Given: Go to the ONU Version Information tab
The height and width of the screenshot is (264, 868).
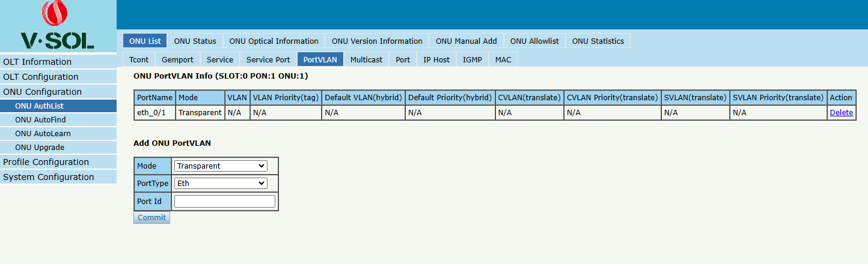Looking at the screenshot, I should point(377,41).
